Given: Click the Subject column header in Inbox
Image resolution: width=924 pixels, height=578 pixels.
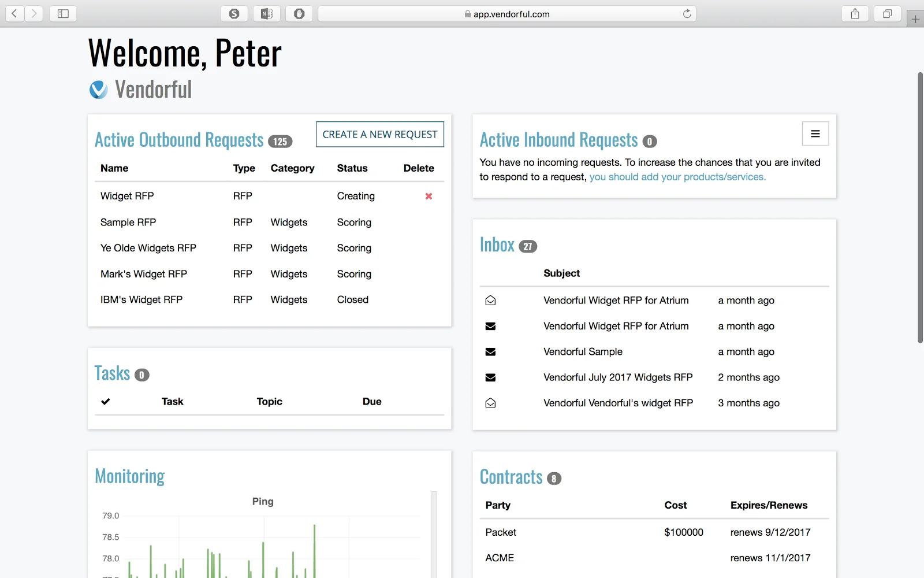Looking at the screenshot, I should point(561,273).
